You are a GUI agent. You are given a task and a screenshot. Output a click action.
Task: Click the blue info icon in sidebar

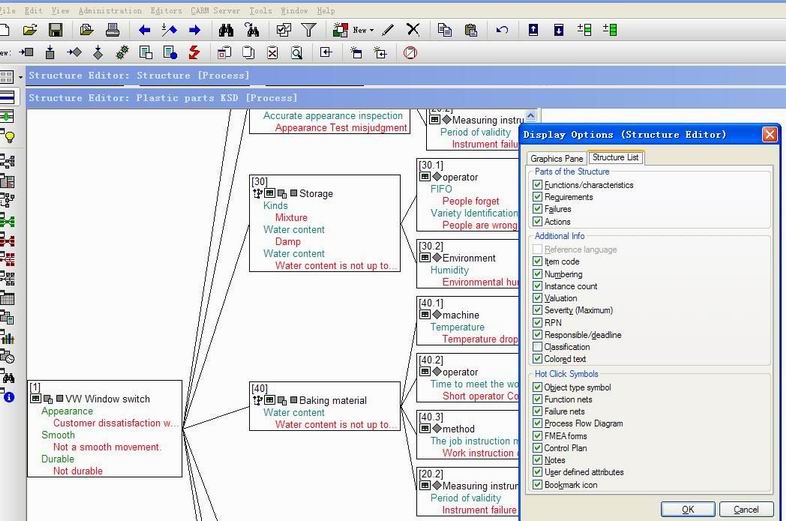tap(9, 397)
